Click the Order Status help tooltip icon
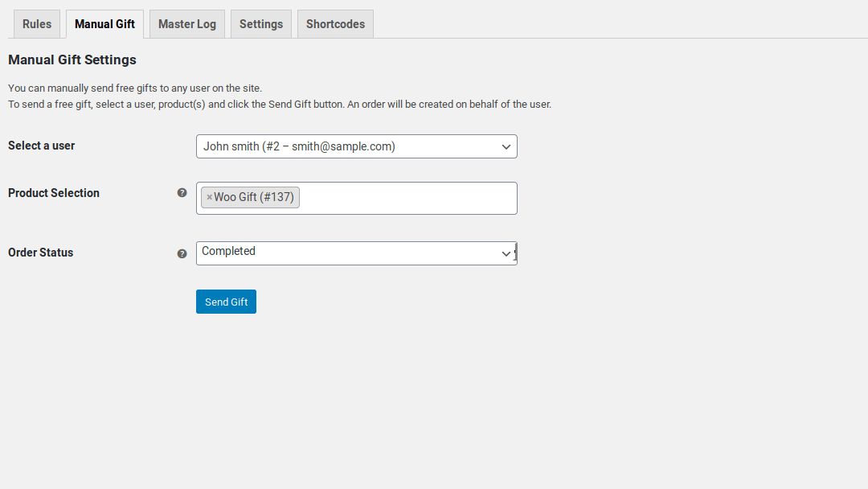Viewport: 868px width, 489px height. tap(182, 253)
